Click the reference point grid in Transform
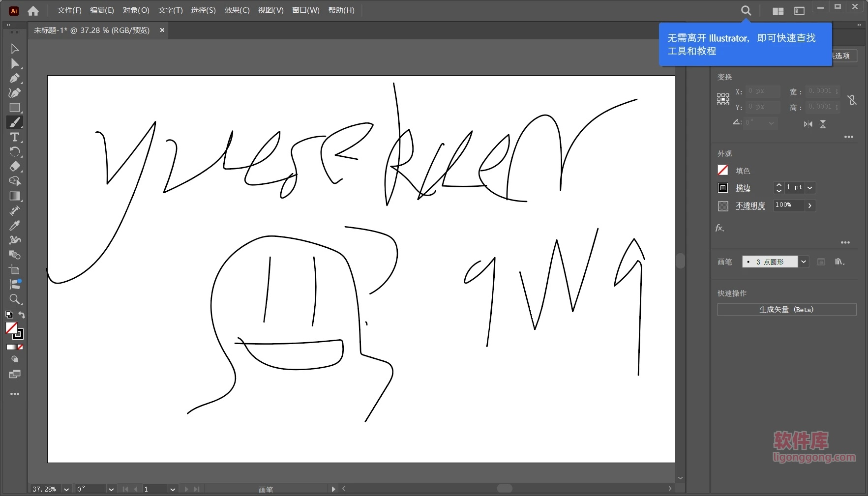The width and height of the screenshot is (868, 496). (x=723, y=99)
